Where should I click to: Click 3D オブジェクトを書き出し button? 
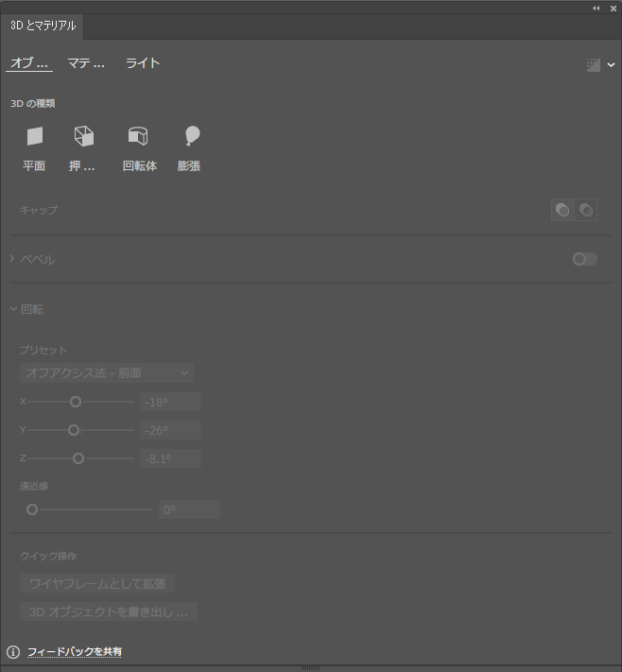pyautogui.click(x=109, y=612)
